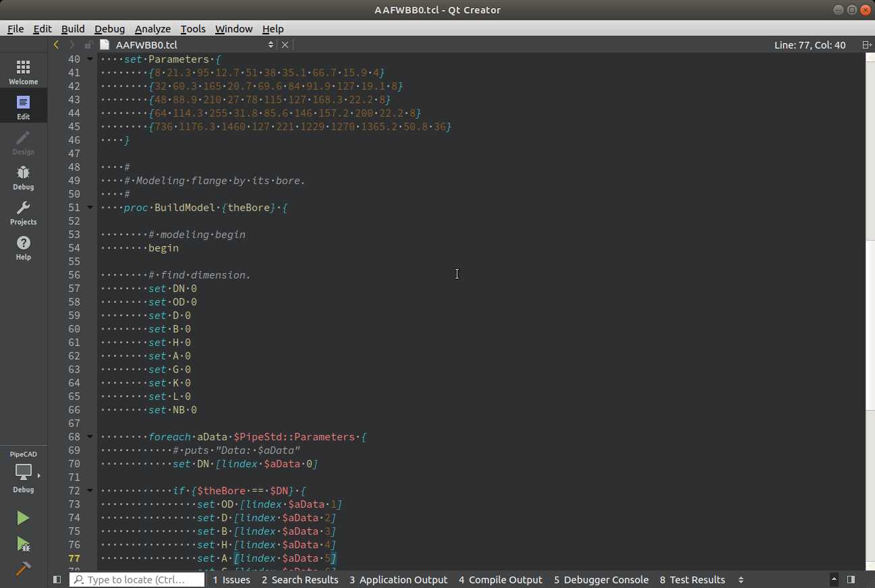875x588 pixels.
Task: Toggle progress details button in status bar
Action: point(835,579)
